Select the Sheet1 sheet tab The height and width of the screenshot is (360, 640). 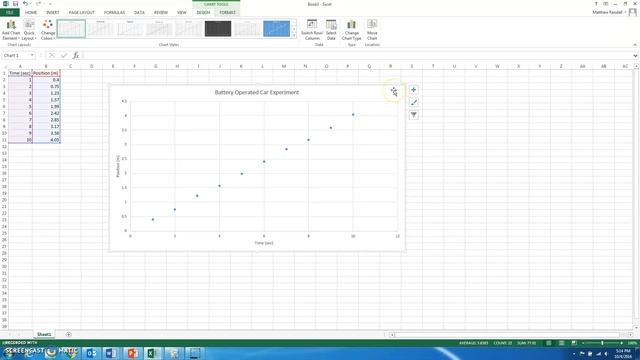point(44,334)
